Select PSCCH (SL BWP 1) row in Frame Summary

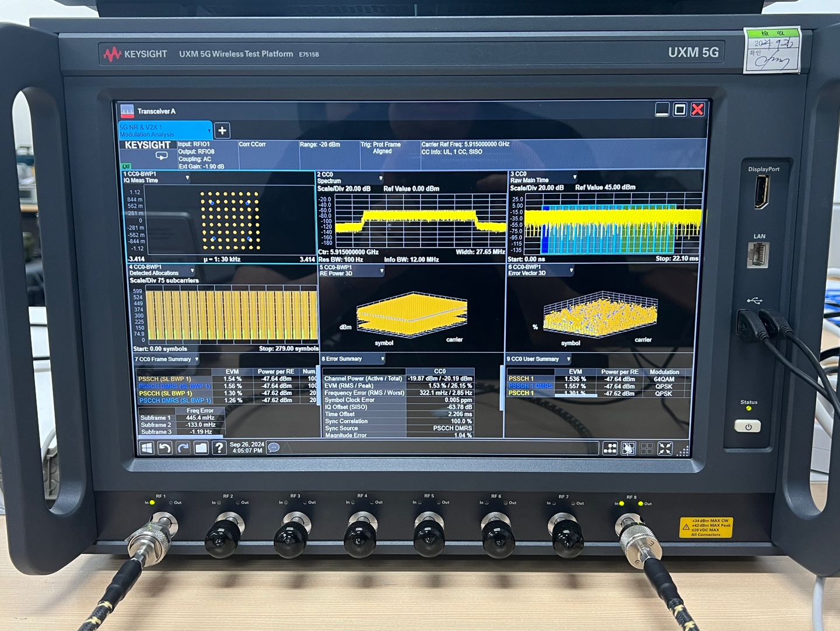(x=227, y=393)
